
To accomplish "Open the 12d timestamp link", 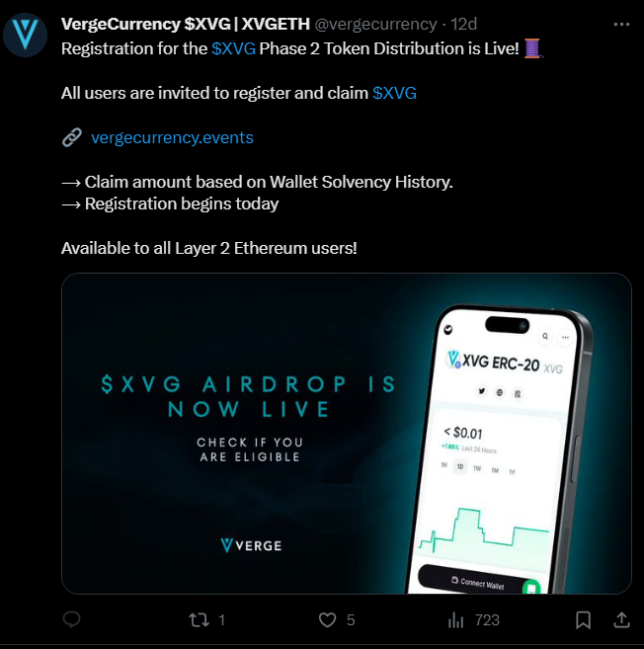I will click(463, 24).
